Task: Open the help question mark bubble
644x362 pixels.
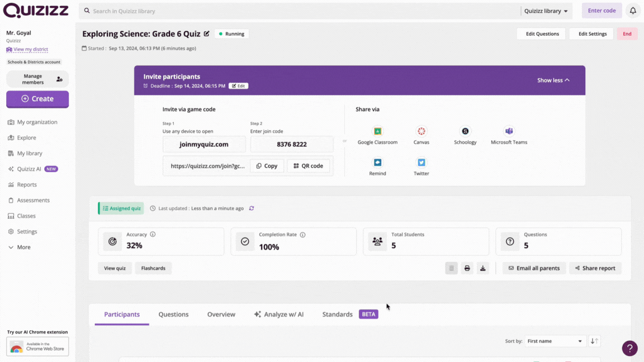Action: (629, 349)
